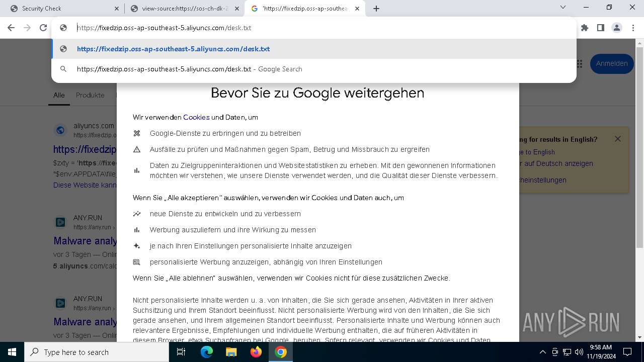Select the Produkte search filter tab
Viewport: 644px width, 362px height.
click(x=90, y=95)
